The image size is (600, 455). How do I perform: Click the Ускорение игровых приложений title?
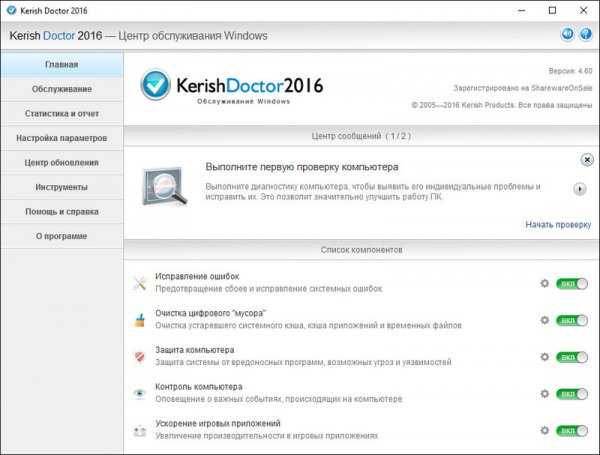[218, 423]
